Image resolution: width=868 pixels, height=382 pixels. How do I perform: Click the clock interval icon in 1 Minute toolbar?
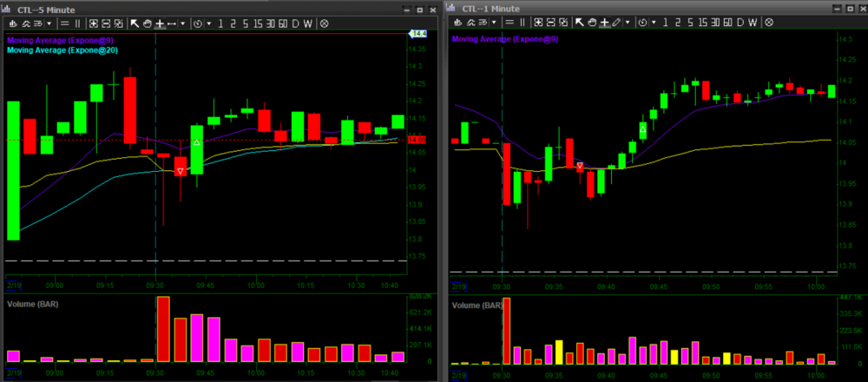[x=642, y=23]
